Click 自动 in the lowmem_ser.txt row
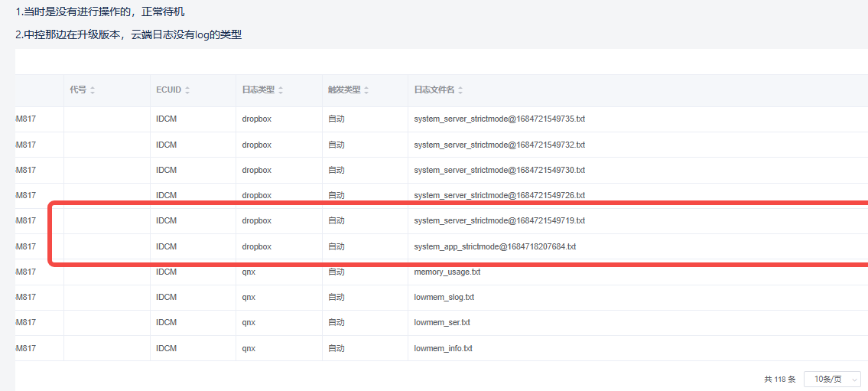868x391 pixels. 336,322
